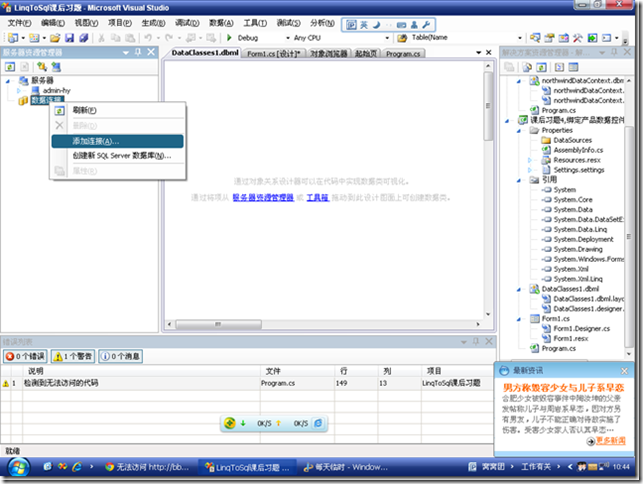Image resolution: width=643 pixels, height=484 pixels.
Task: Open the Debug configuration dropdown
Action: pos(288,38)
